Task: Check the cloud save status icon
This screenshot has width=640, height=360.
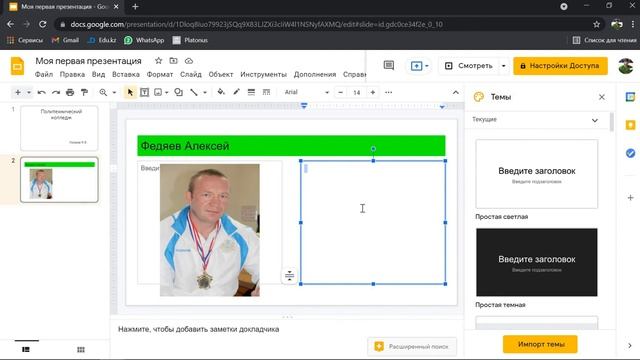Action: pyautogui.click(x=189, y=61)
